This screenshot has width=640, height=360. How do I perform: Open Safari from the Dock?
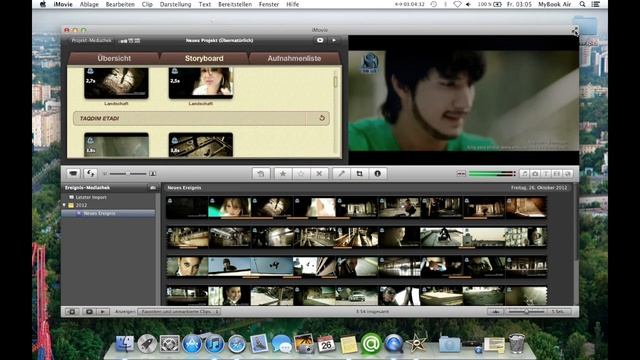tap(237, 344)
